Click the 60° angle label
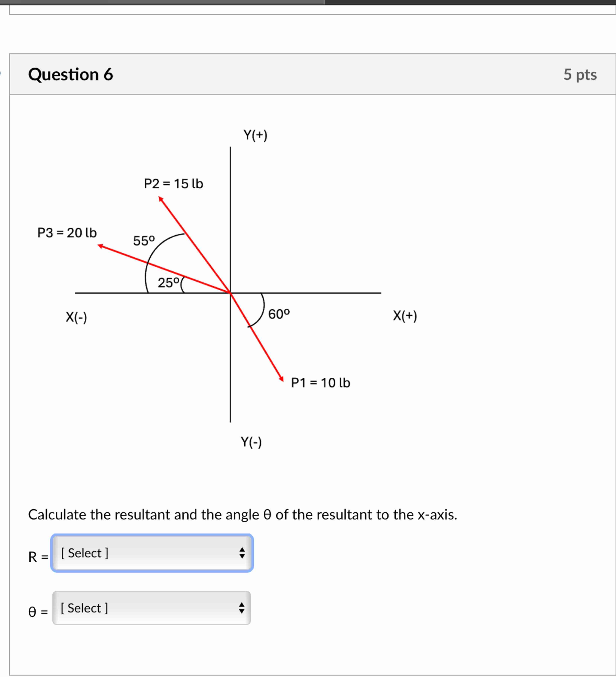Image resolution: width=616 pixels, height=677 pixels. 279,314
